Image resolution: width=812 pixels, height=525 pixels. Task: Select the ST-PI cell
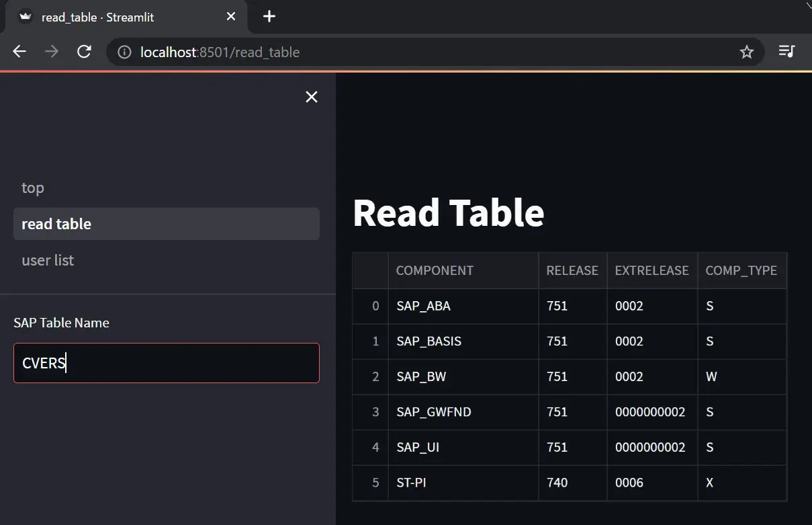click(x=463, y=483)
